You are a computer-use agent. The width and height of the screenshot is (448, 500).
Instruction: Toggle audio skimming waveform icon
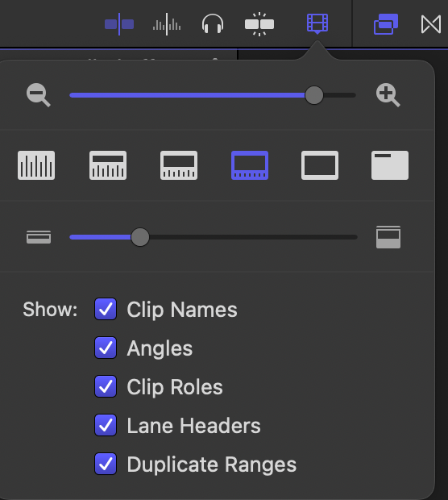click(167, 24)
